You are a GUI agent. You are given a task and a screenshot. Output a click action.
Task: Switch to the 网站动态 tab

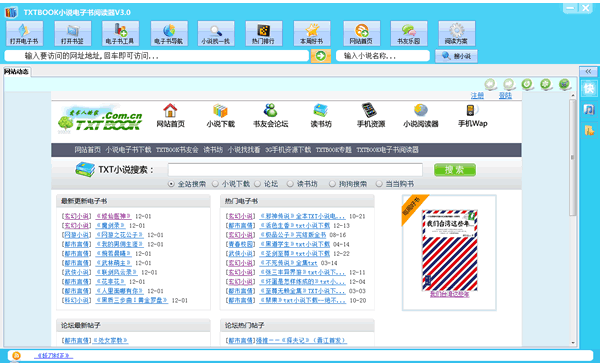pyautogui.click(x=16, y=72)
